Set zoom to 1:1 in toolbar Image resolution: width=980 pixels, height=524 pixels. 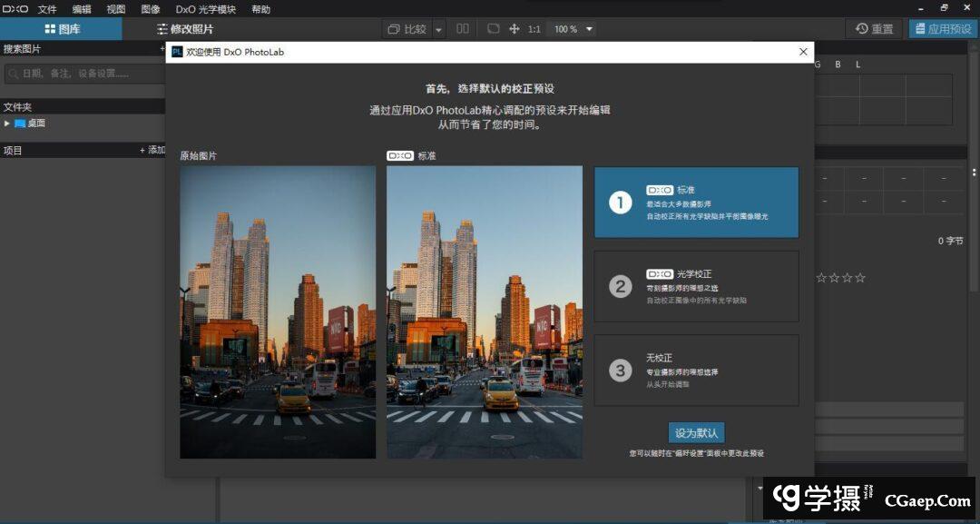pos(534,29)
